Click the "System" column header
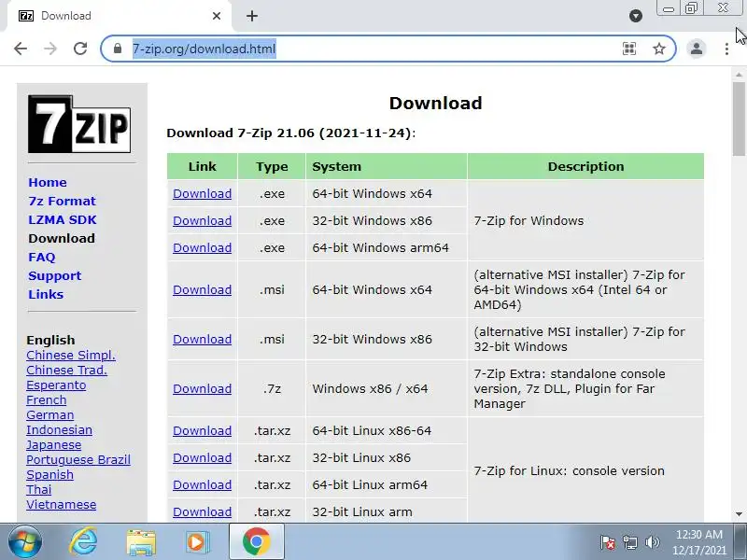Screen dimensions: 747x560 [x=386, y=167]
